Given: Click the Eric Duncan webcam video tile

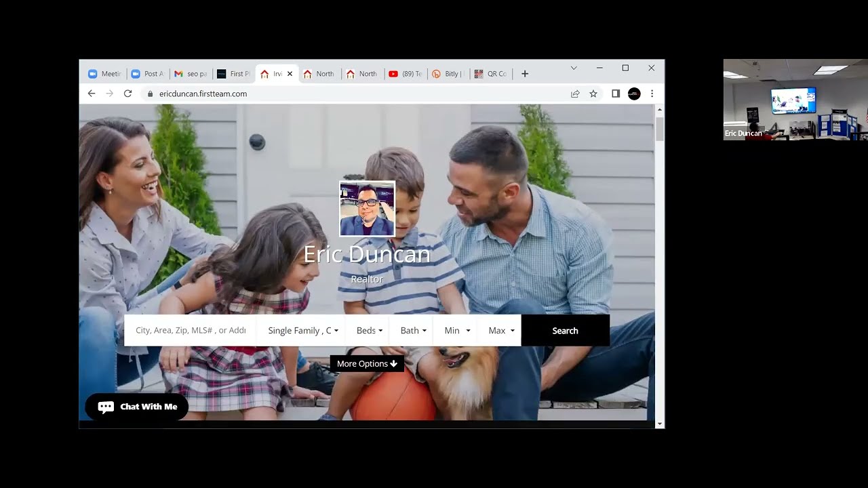Looking at the screenshot, I should pos(795,100).
